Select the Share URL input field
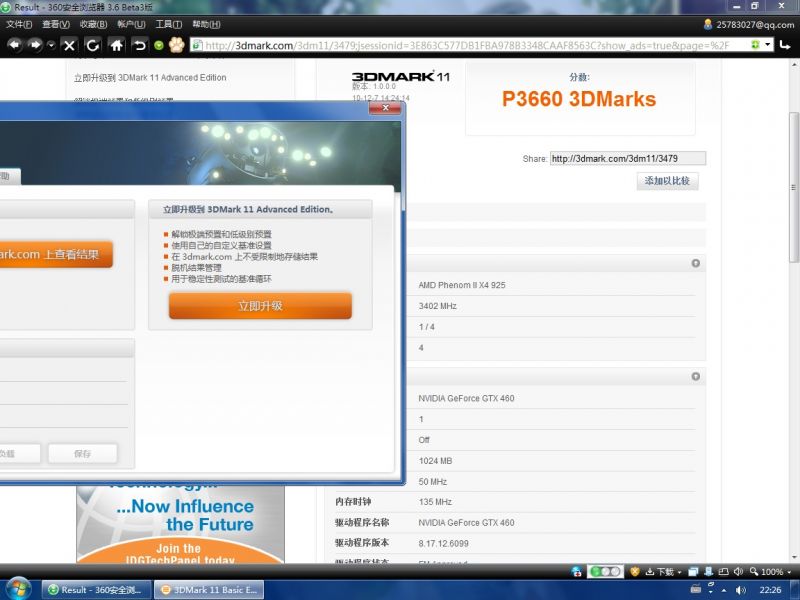 tap(628, 159)
